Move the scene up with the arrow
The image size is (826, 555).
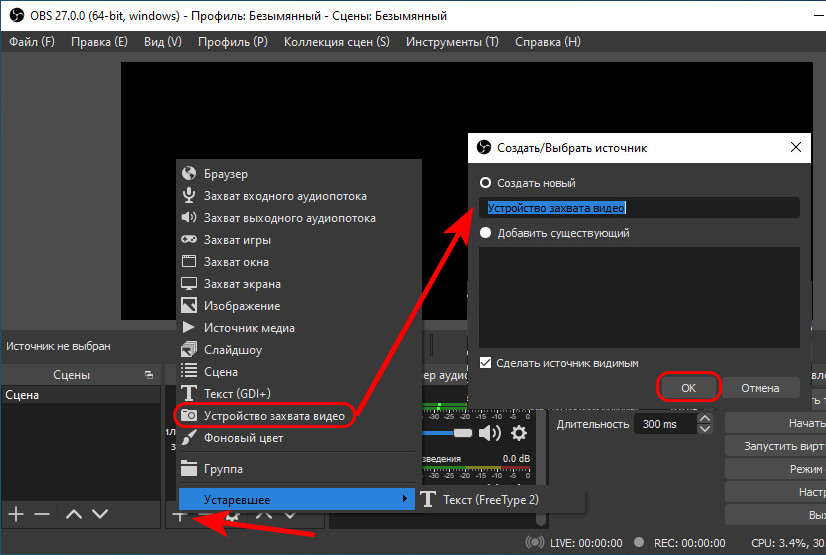click(x=74, y=514)
